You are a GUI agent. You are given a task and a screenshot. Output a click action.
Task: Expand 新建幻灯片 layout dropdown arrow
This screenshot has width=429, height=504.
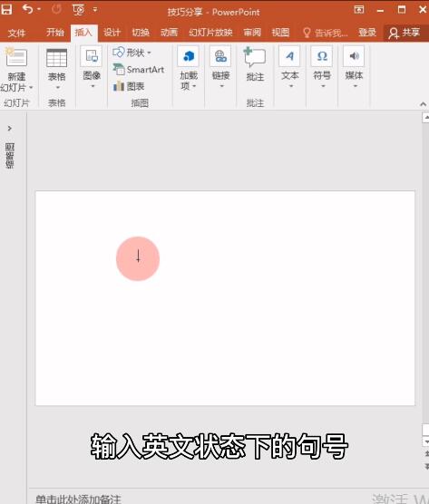tap(31, 87)
